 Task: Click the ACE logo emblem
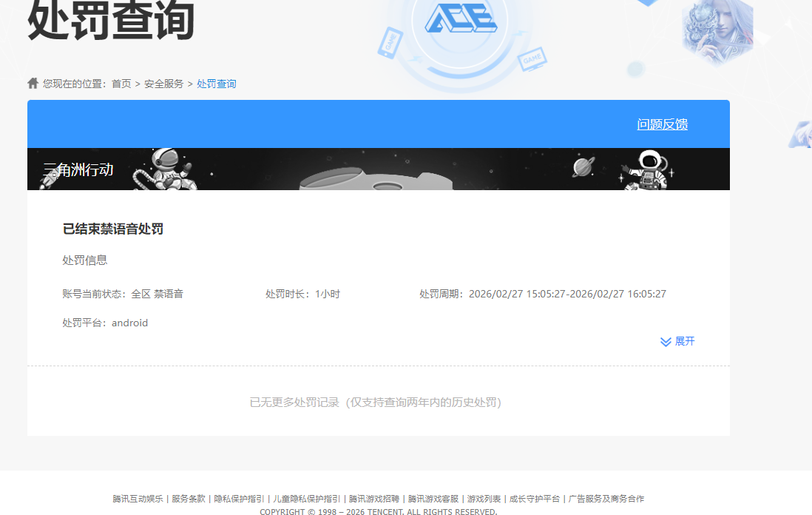pyautogui.click(x=461, y=18)
